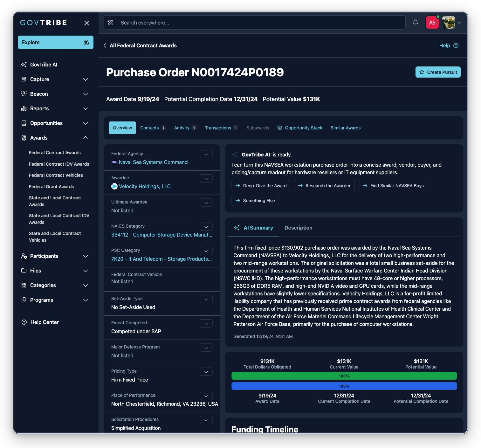Click the blue 100% timeline progress bar

coord(344,386)
